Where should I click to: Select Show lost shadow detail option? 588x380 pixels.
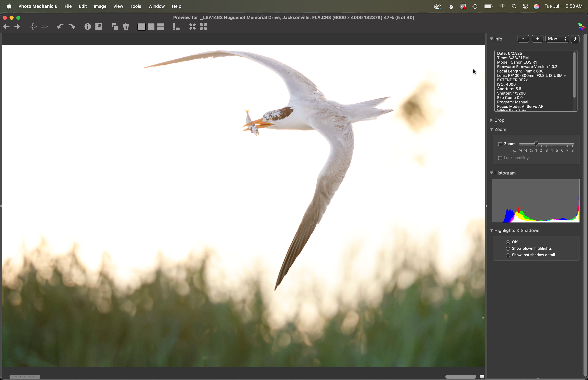508,255
